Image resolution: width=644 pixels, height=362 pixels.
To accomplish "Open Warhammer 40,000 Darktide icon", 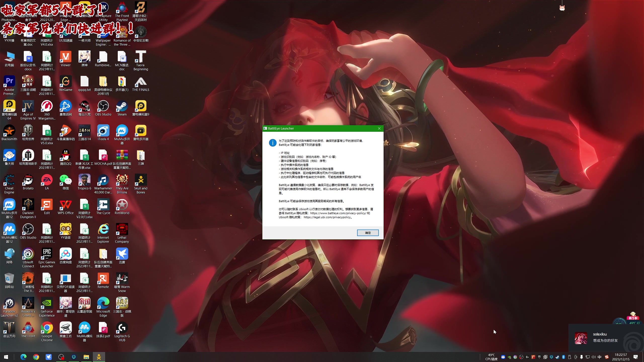I will coord(103,184).
